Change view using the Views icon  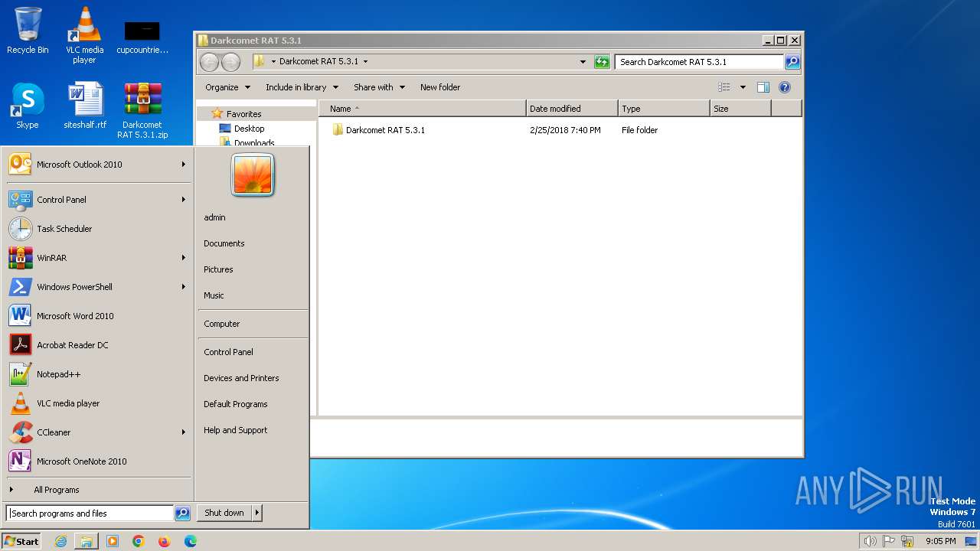[724, 87]
